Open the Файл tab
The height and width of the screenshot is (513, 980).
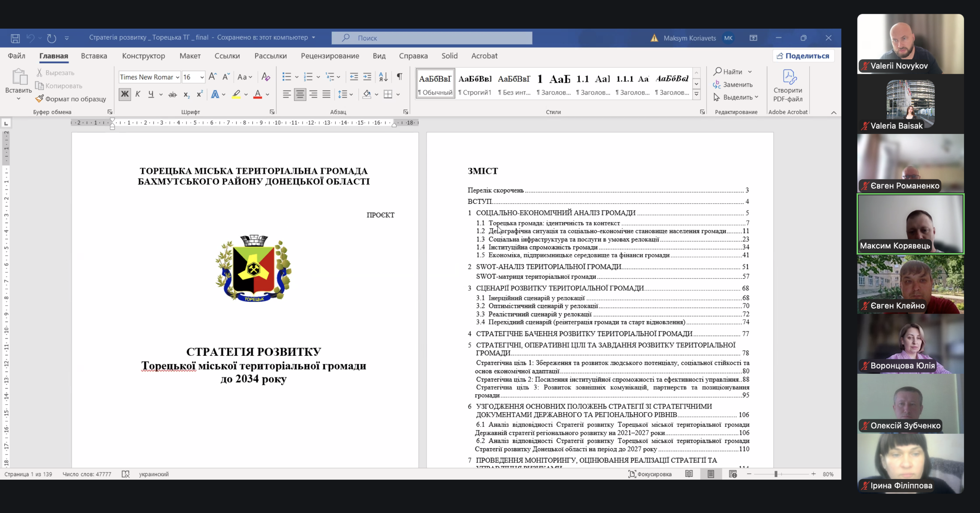(x=16, y=56)
